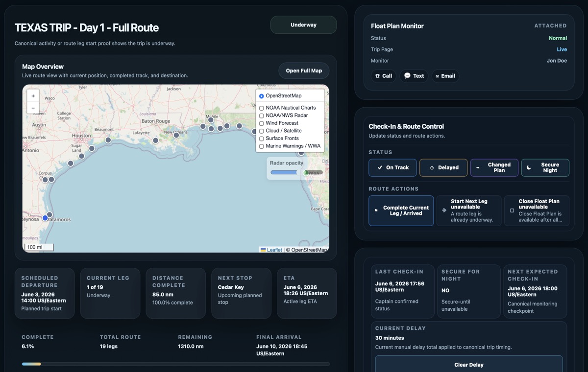Image resolution: width=588 pixels, height=372 pixels.
Task: Click the Normal status value
Action: (558, 38)
